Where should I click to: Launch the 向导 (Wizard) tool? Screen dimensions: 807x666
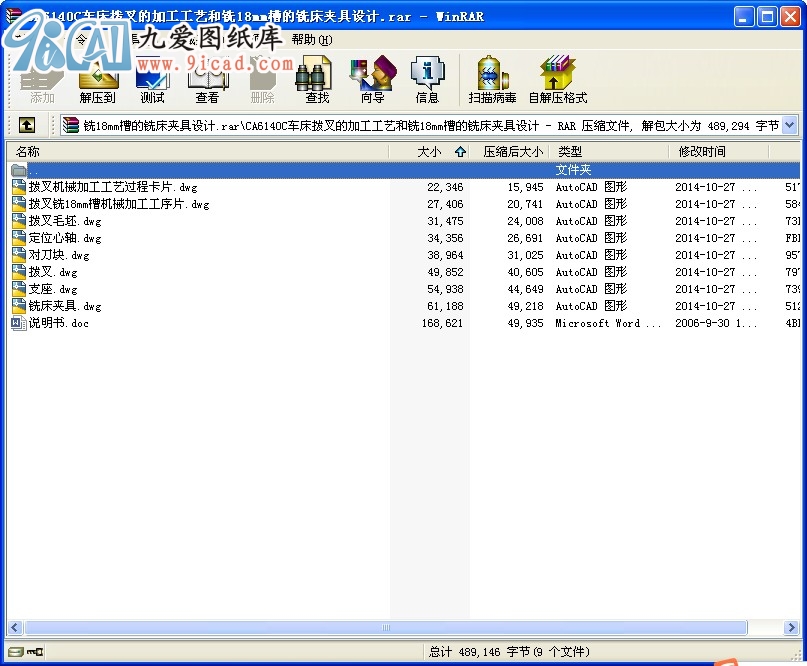click(372, 80)
